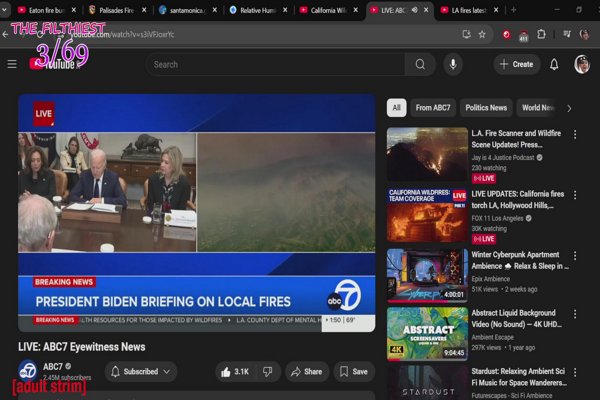Close the Eaton fire tab
Screen dimensions: 600x400
(x=74, y=10)
